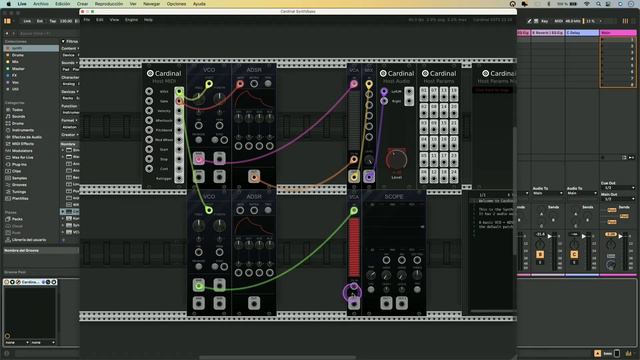
Task: Open the Reproducción menu
Action: pyautogui.click(x=109, y=4)
